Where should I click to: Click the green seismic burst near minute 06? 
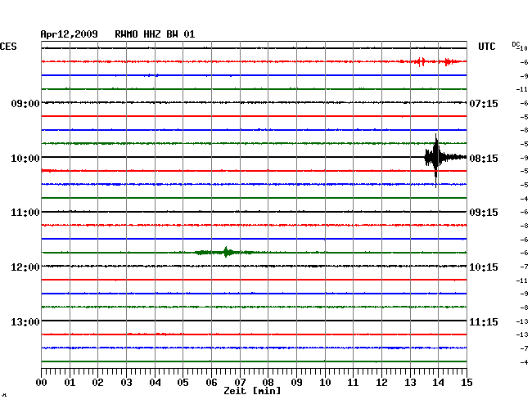[x=224, y=252]
